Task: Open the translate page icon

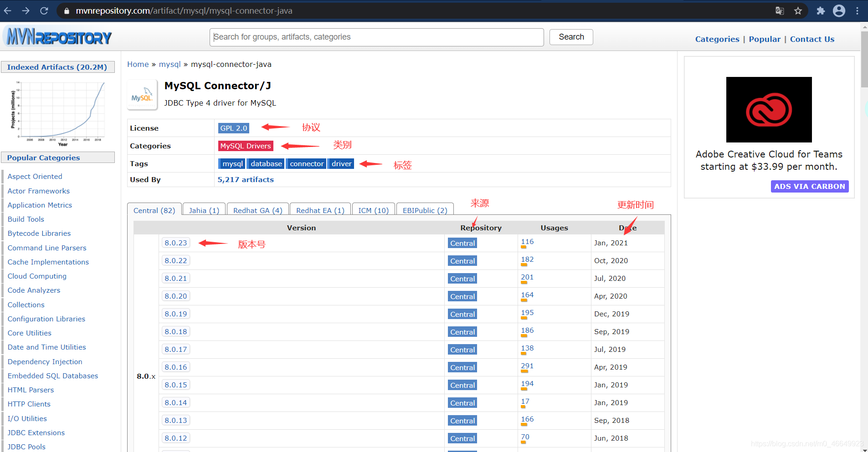Action: pos(780,10)
